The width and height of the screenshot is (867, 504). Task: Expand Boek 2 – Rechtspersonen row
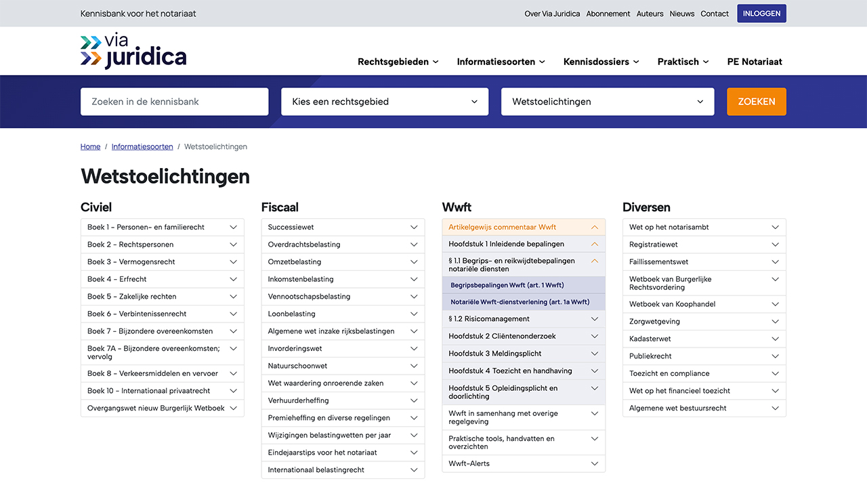[163, 245]
